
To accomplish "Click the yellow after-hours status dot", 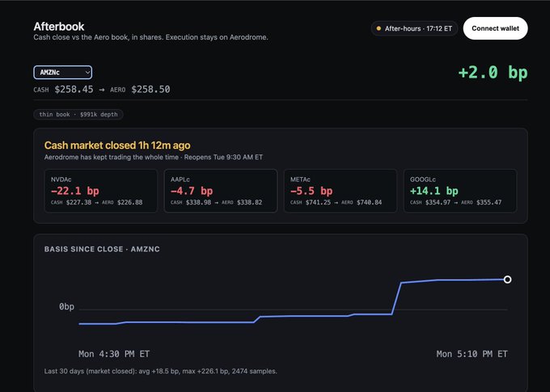I will [x=379, y=28].
